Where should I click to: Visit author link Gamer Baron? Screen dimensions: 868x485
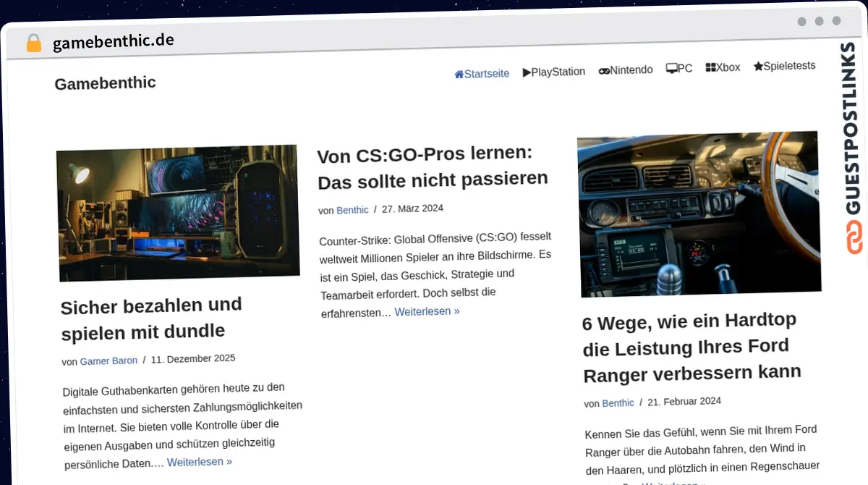[x=109, y=360]
